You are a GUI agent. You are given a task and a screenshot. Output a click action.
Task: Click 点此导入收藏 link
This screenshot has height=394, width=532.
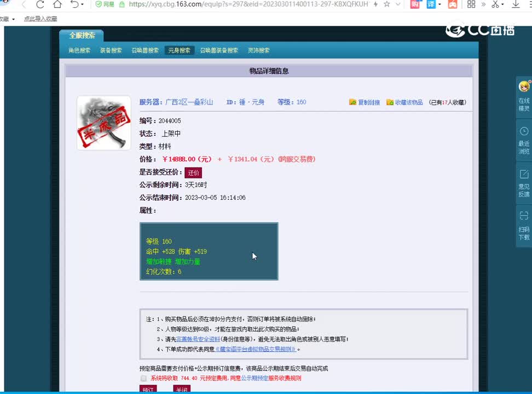[41, 19]
